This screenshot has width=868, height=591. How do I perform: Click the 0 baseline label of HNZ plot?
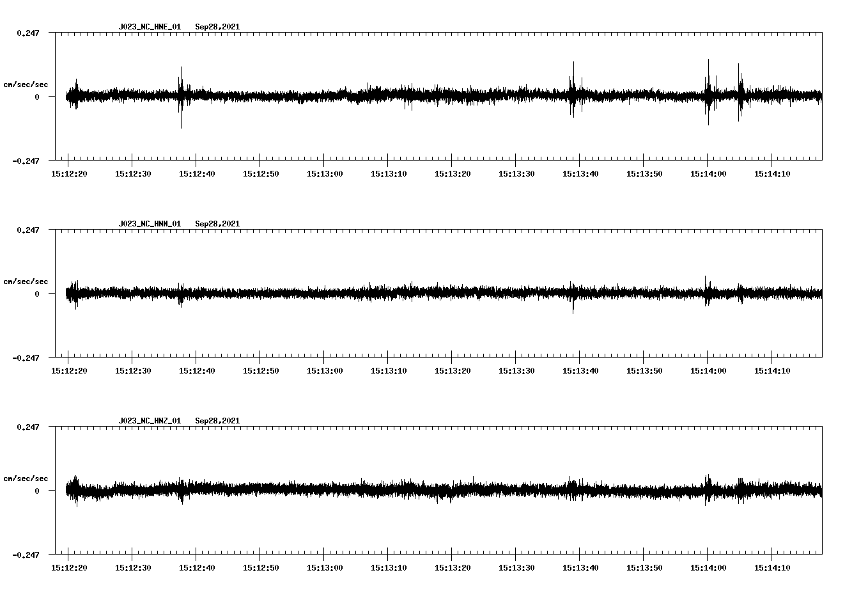pyautogui.click(x=37, y=491)
